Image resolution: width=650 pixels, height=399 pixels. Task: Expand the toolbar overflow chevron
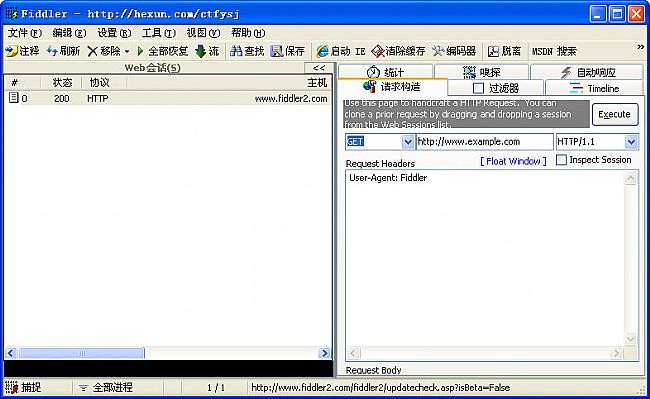640,47
